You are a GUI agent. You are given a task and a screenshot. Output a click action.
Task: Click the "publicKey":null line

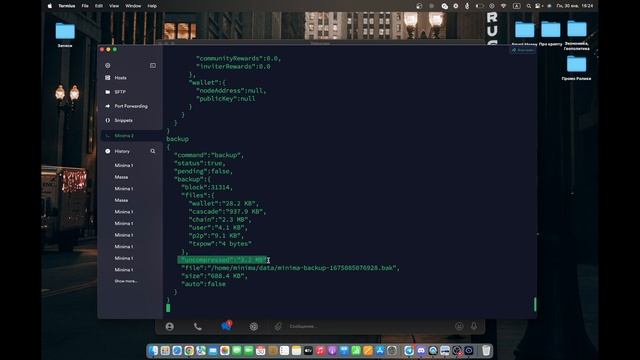226,99
